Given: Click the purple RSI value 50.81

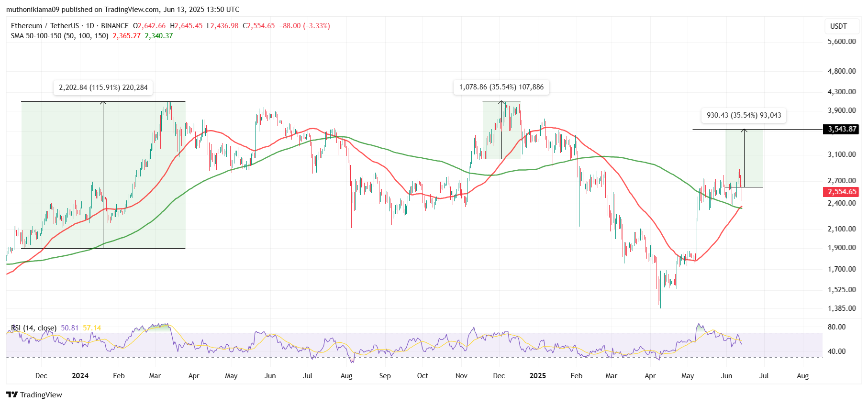Looking at the screenshot, I should pos(69,328).
